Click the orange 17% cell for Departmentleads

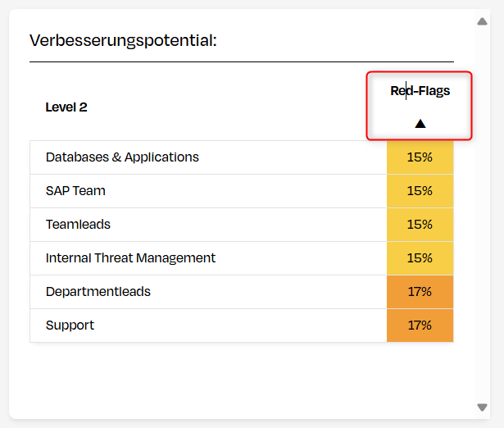point(420,292)
